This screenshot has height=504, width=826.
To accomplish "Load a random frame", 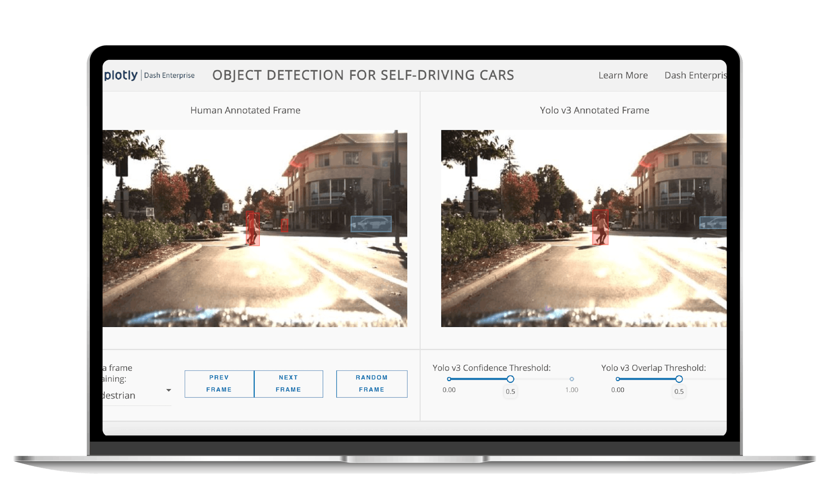I will click(372, 384).
